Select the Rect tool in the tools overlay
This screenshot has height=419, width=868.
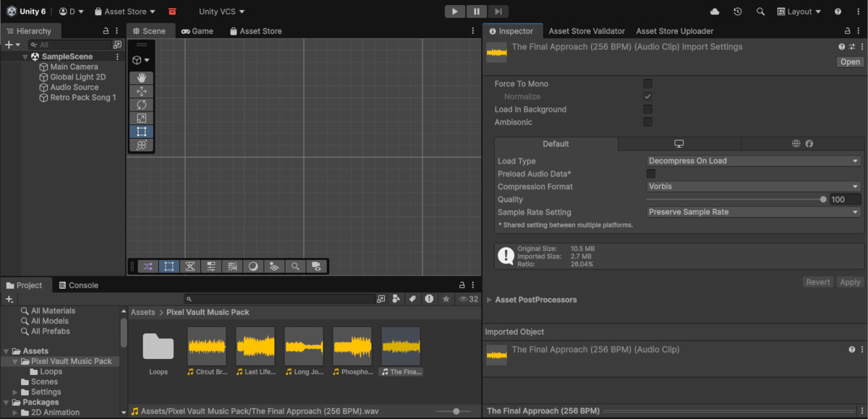click(x=142, y=132)
